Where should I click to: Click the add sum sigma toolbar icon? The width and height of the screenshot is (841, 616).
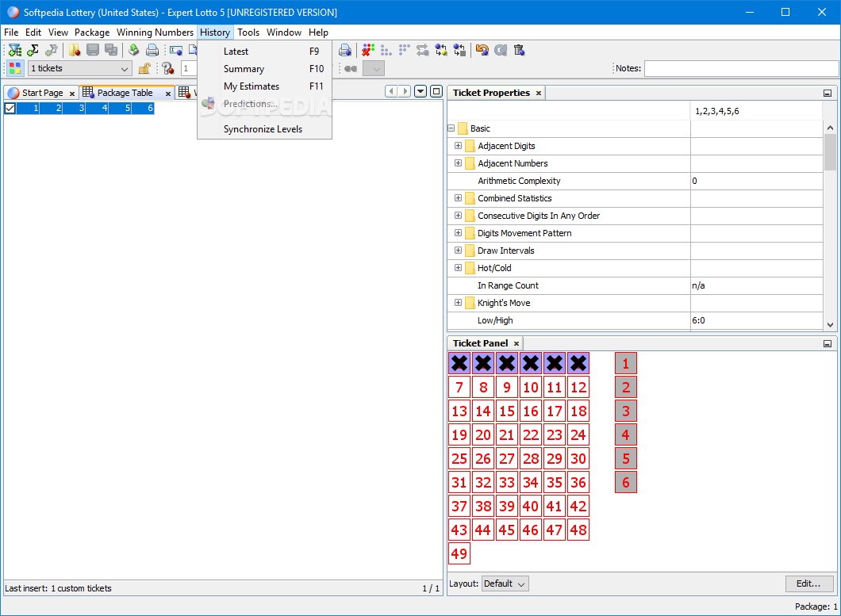(x=33, y=51)
